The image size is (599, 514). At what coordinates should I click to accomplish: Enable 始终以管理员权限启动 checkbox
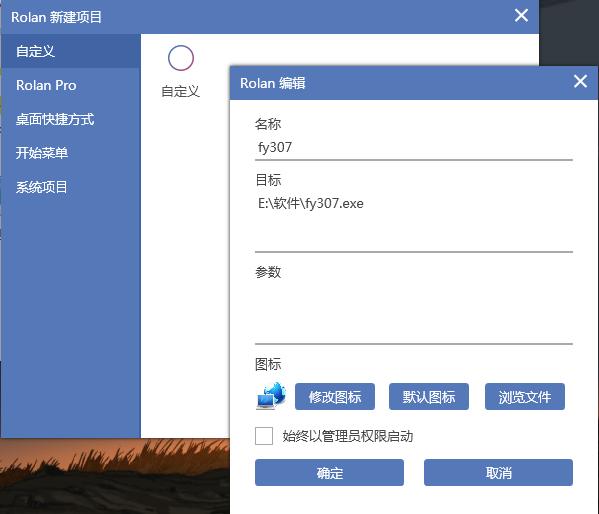click(x=264, y=436)
